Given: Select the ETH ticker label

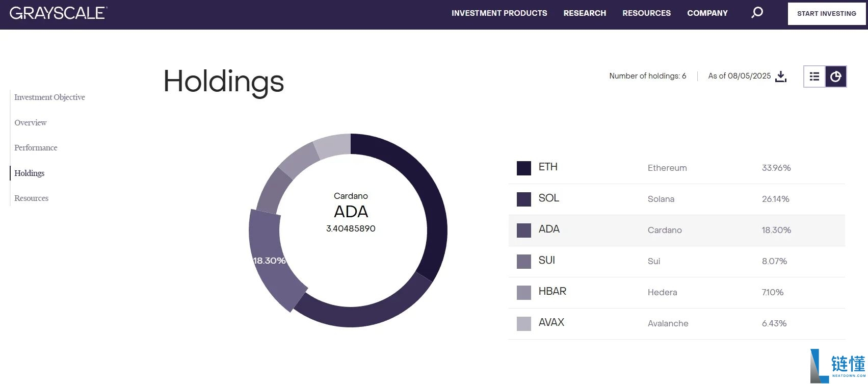Looking at the screenshot, I should [548, 167].
